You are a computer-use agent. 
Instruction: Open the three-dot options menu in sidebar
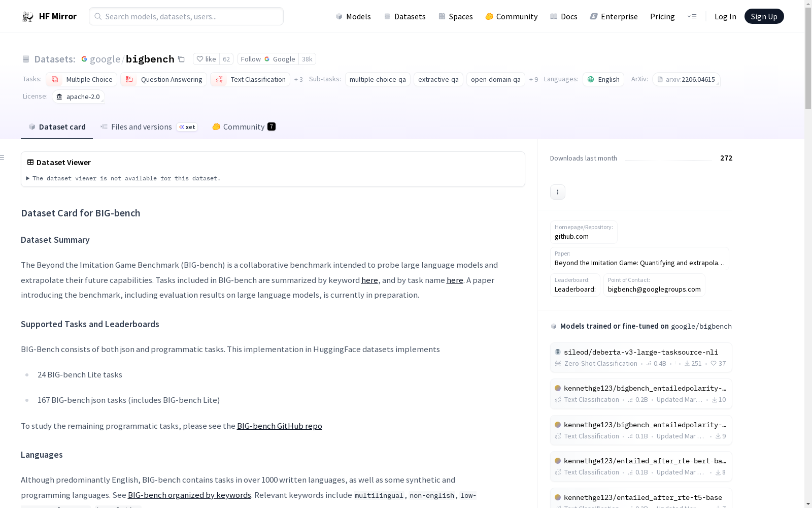pyautogui.click(x=557, y=192)
